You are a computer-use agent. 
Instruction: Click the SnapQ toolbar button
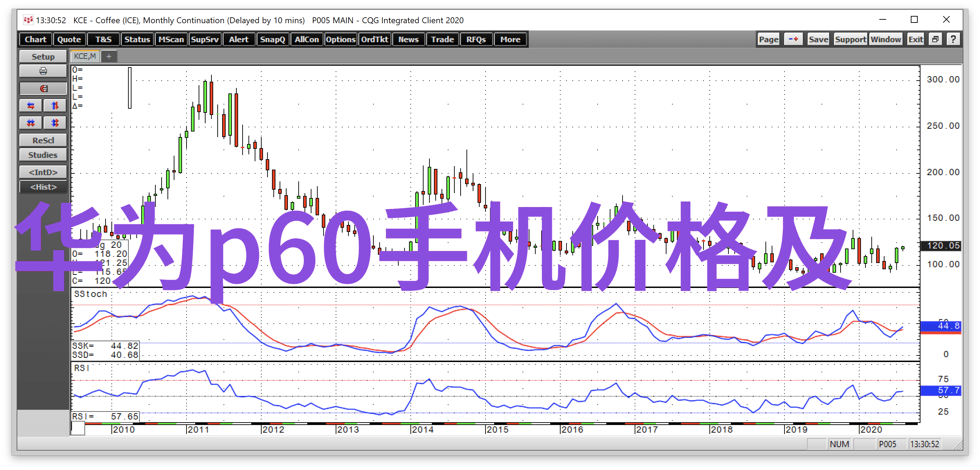[x=272, y=39]
